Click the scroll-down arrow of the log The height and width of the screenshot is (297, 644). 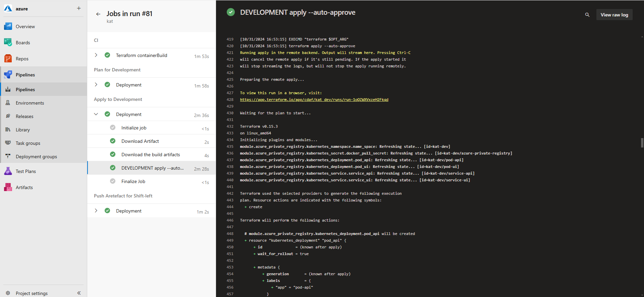pyautogui.click(x=642, y=295)
